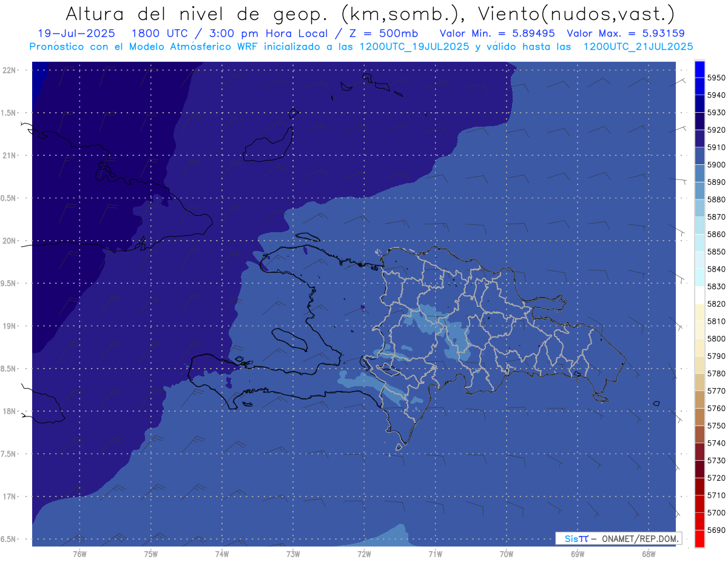Viewport: 728px width, 562px height.
Task: Pick the legend value '5830'
Action: 716,286
